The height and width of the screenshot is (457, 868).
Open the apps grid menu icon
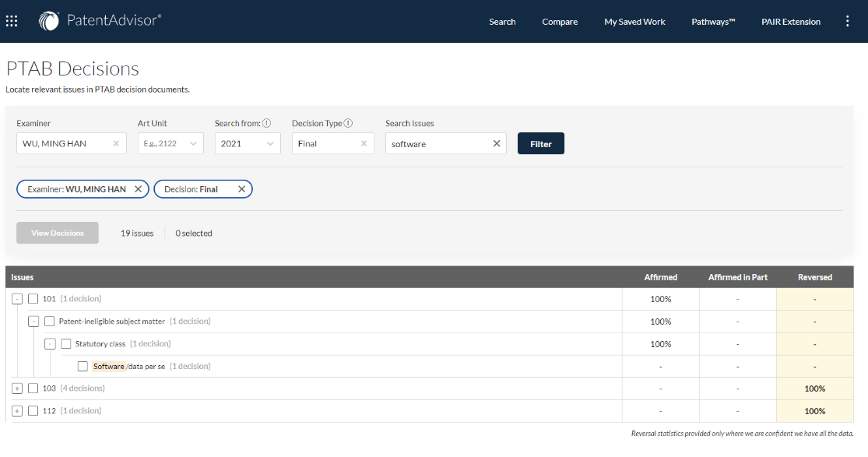coord(12,21)
